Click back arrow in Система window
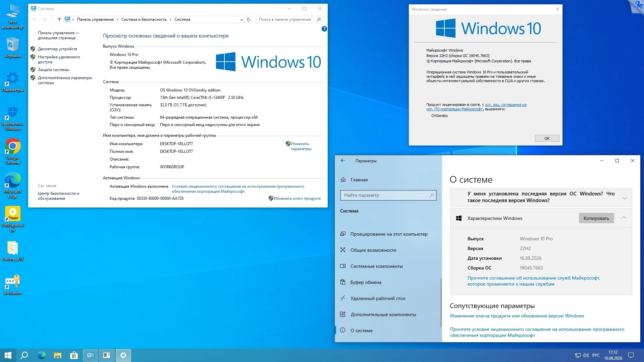 point(35,19)
